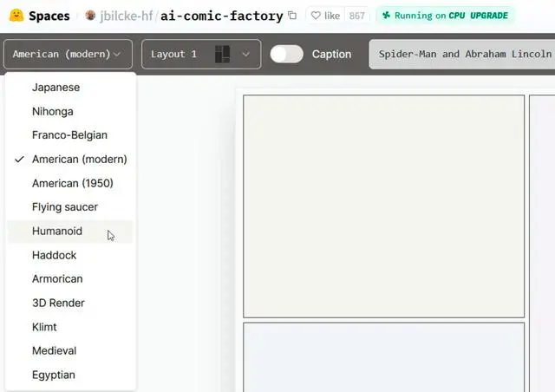Select the Humanoid style option

coord(57,232)
